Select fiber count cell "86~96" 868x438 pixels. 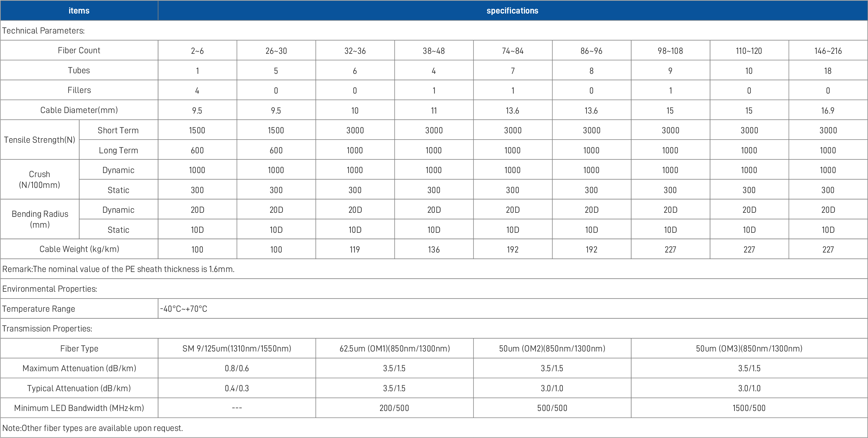click(x=591, y=51)
